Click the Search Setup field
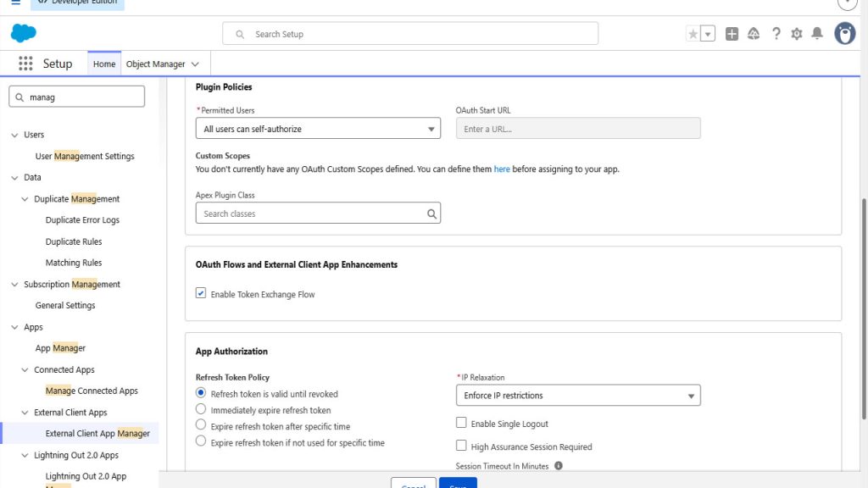Image resolution: width=868 pixels, height=488 pixels. click(x=410, y=34)
